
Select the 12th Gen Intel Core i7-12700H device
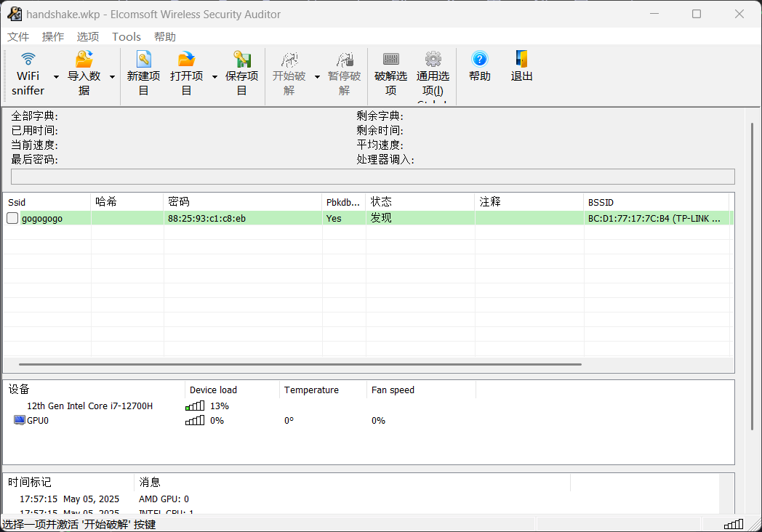[90, 406]
